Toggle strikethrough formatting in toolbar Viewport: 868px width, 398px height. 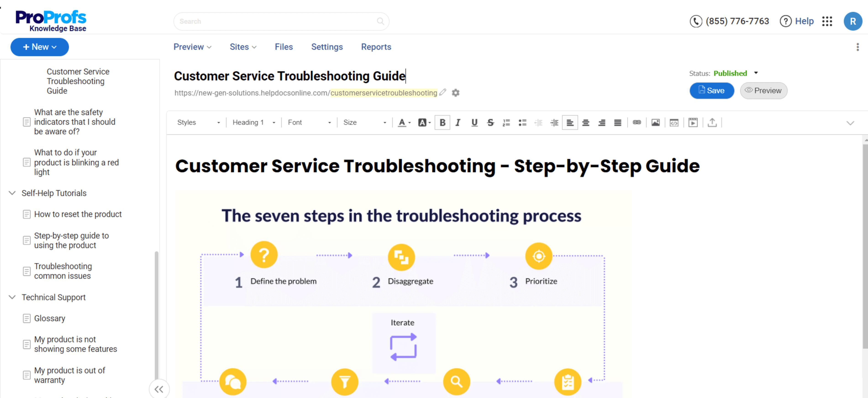pyautogui.click(x=491, y=122)
